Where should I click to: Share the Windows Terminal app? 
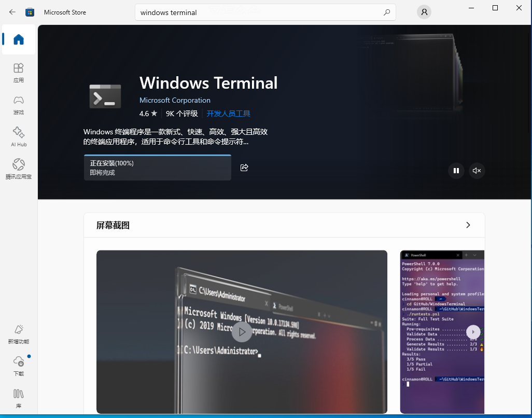point(244,168)
